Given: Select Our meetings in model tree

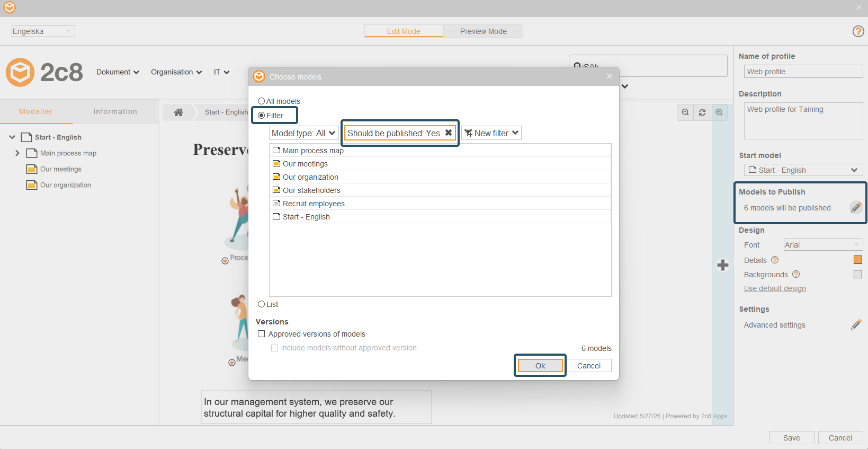Looking at the screenshot, I should pos(61,169).
